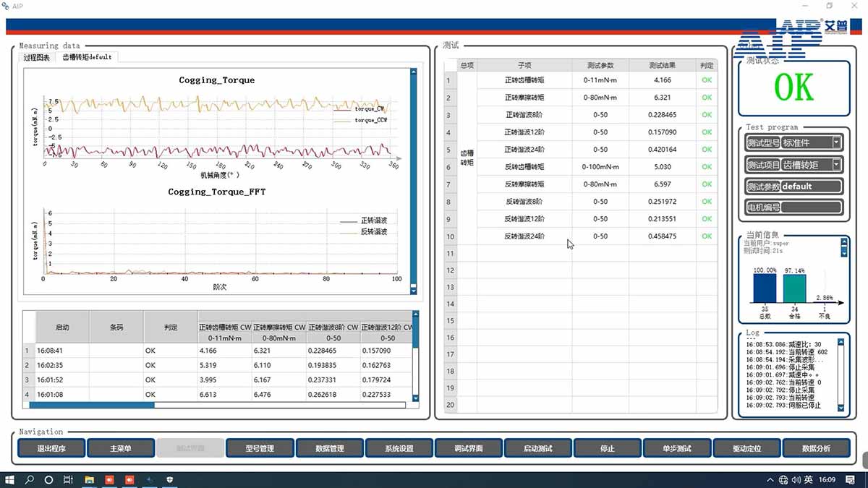868x488 pixels.
Task: Open the 系统设置 navigation button
Action: tap(399, 448)
